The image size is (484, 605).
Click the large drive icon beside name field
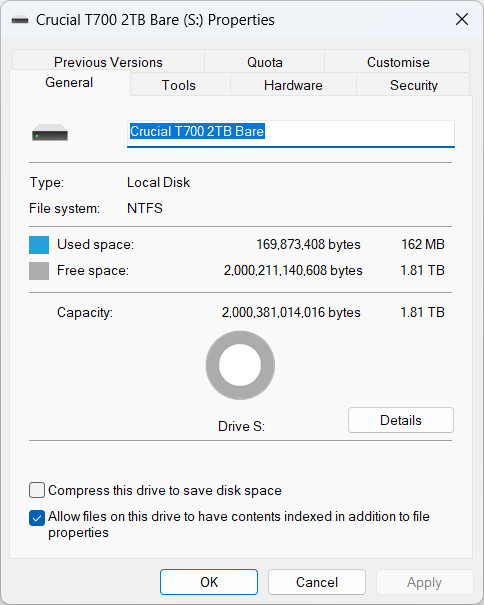click(50, 133)
